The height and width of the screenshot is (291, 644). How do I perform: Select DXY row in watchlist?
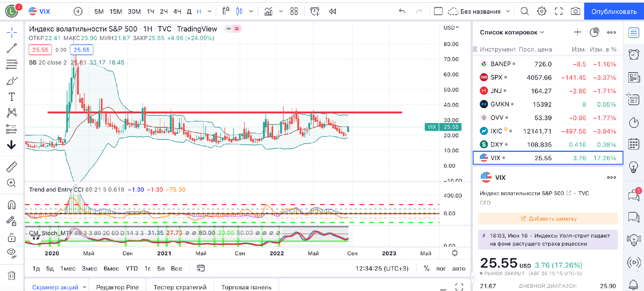[x=547, y=144]
